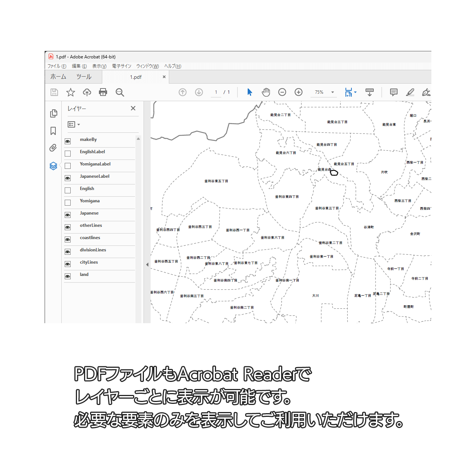Viewport: 476px width, 476px height.
Task: Click the layers list scrollbar up arrow
Action: tap(138, 139)
